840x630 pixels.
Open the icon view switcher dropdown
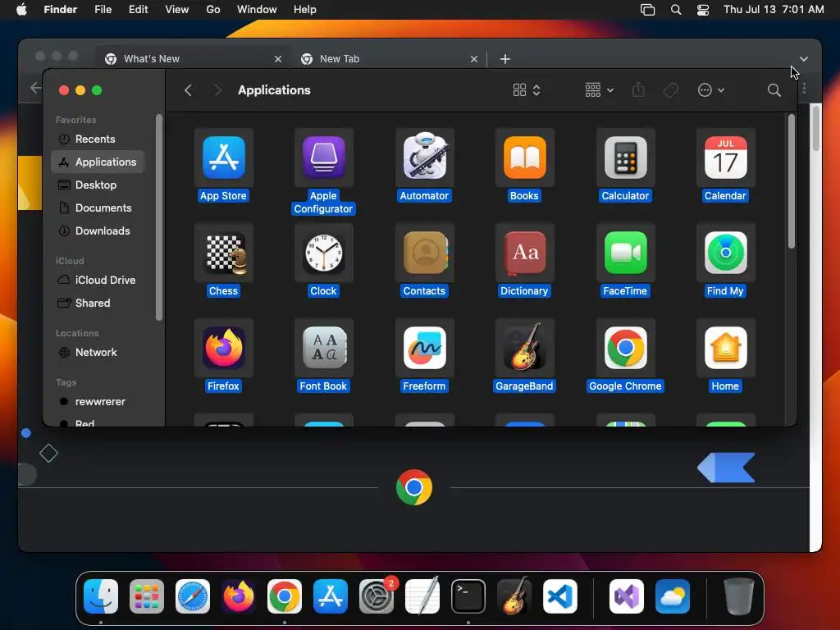pyautogui.click(x=526, y=90)
